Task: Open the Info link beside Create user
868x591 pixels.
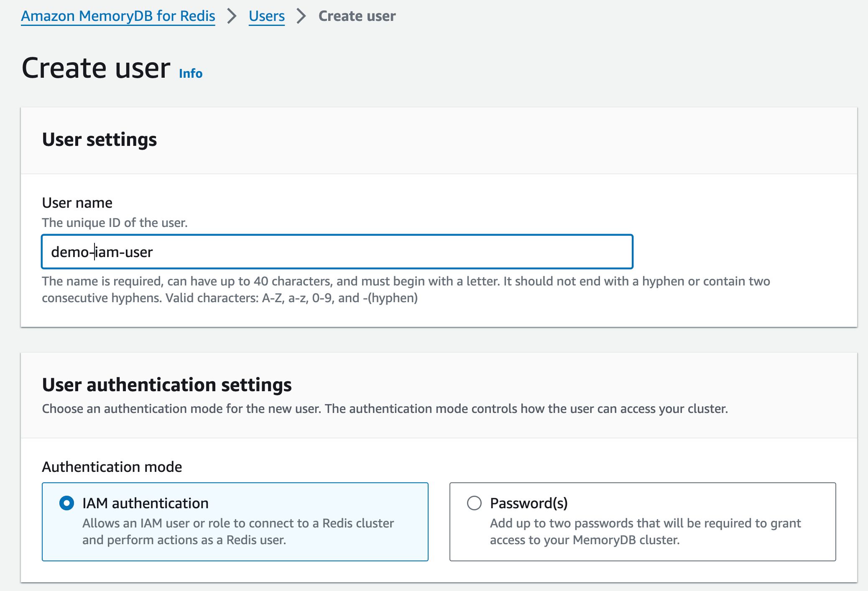Action: click(x=191, y=73)
